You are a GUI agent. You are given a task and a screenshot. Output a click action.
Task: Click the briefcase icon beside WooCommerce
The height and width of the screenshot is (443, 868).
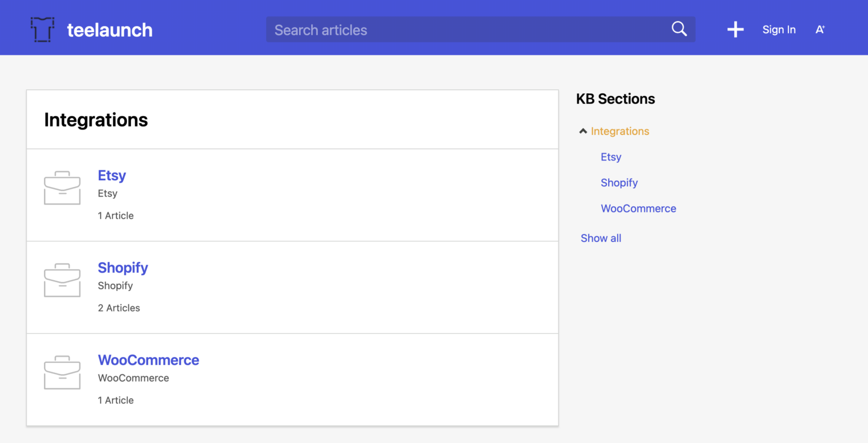(x=62, y=372)
